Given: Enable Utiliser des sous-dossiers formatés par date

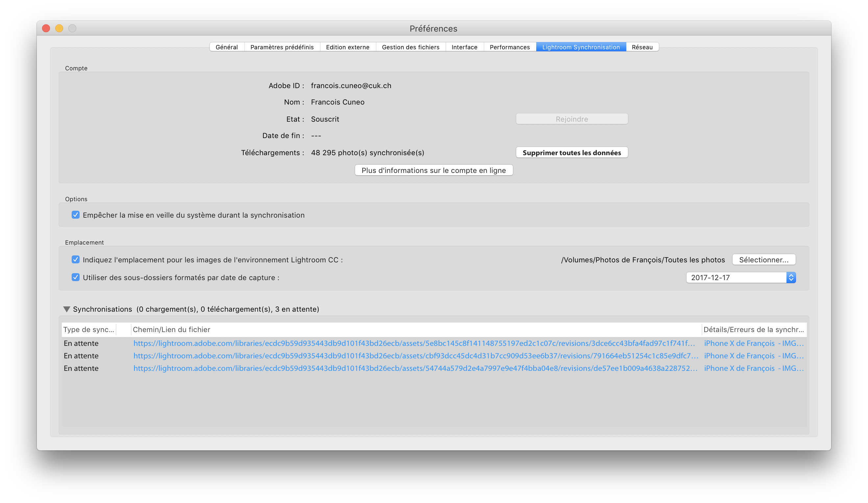Looking at the screenshot, I should (76, 277).
